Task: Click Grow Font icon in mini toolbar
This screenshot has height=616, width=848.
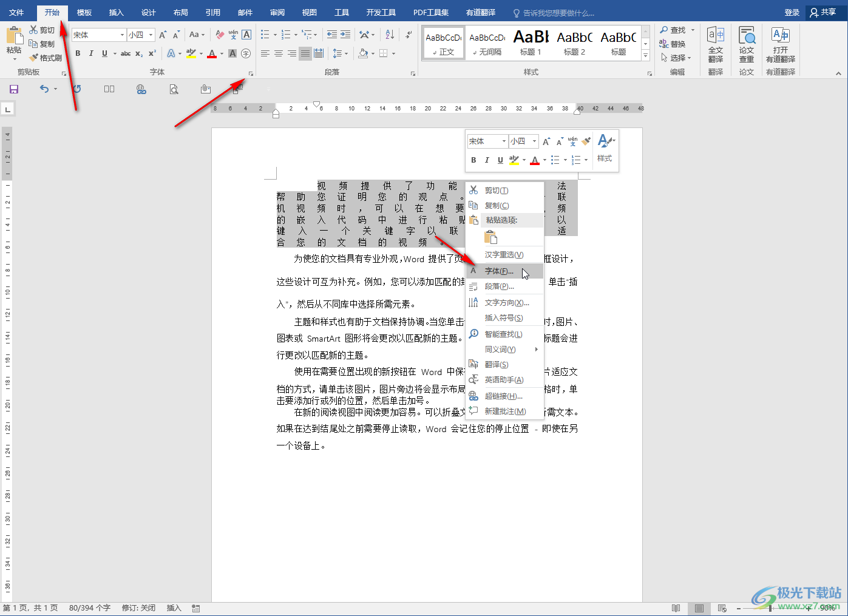Action: click(546, 141)
